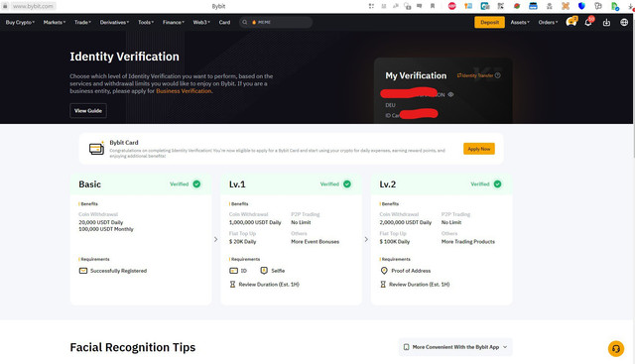Open the language globe icon
This screenshot has width=635, height=364.
pyautogui.click(x=624, y=22)
